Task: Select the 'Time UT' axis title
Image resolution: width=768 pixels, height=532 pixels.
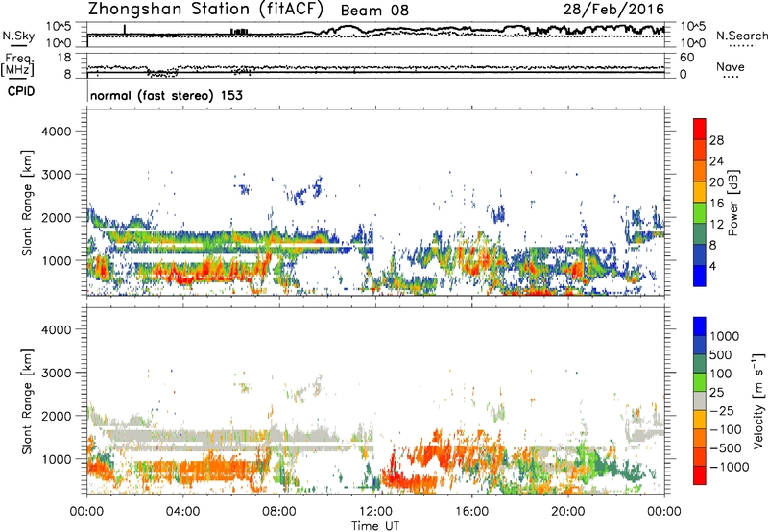Action: click(x=375, y=526)
